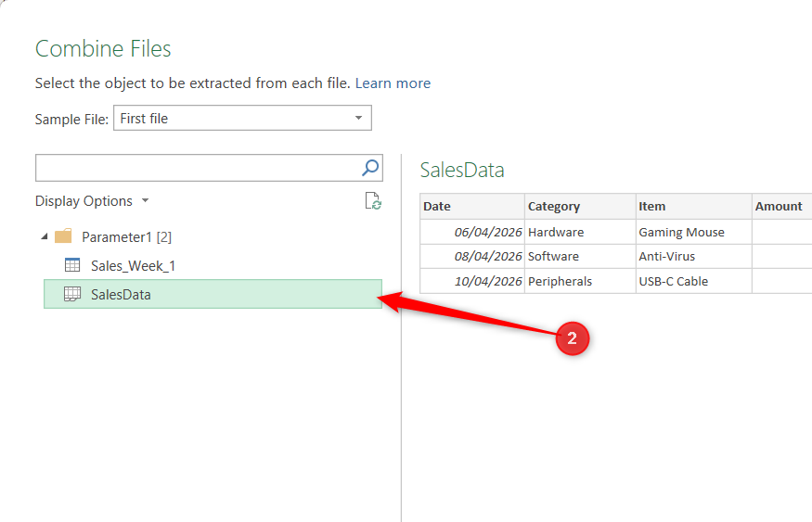812x522 pixels.
Task: Click the Category column header
Action: pyautogui.click(x=580, y=207)
